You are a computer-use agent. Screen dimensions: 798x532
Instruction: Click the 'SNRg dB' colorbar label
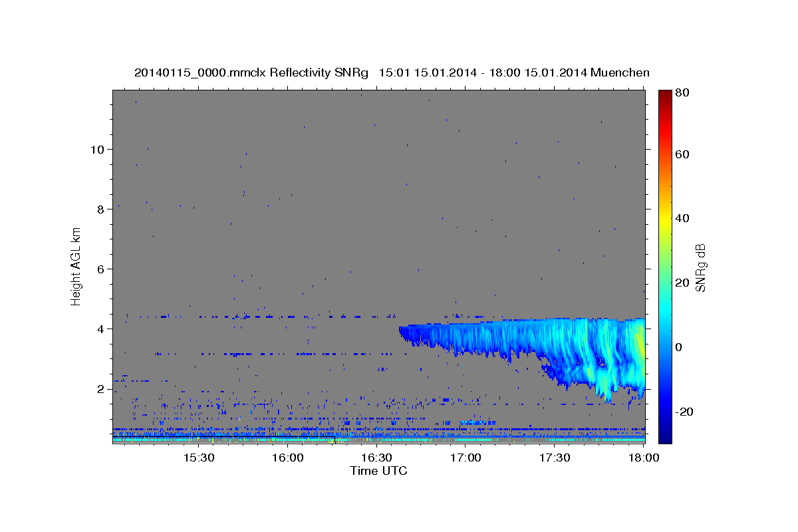click(x=700, y=267)
